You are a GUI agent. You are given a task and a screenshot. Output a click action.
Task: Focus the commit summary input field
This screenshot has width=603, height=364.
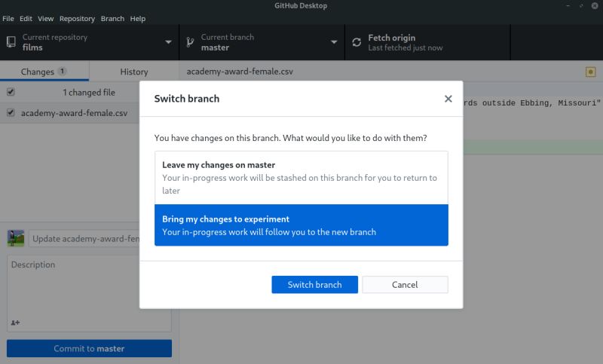(84, 239)
